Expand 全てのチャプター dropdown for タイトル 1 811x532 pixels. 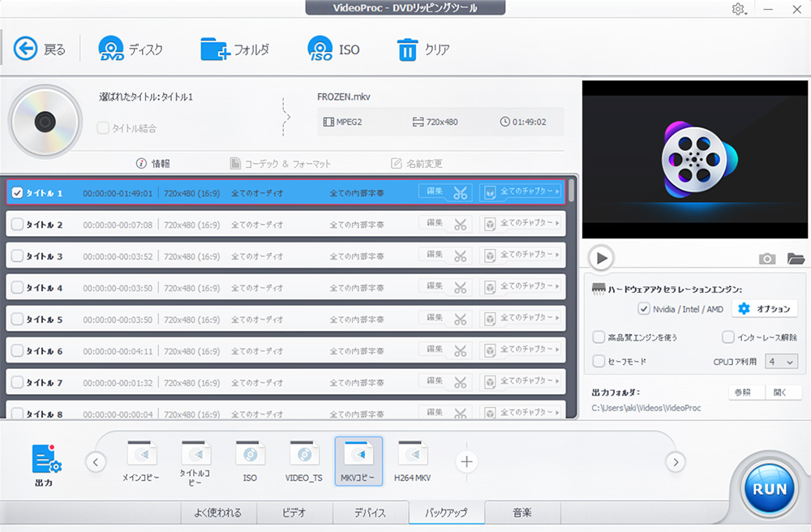(x=521, y=193)
